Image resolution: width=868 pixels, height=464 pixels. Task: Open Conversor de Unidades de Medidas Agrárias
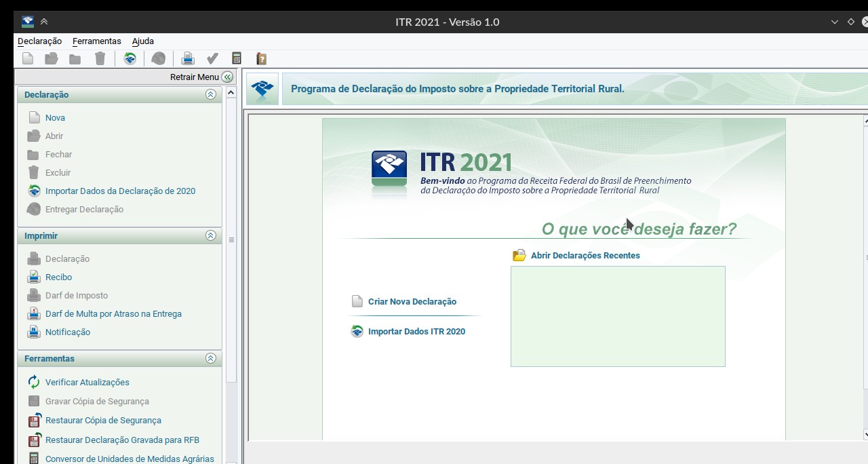point(130,459)
